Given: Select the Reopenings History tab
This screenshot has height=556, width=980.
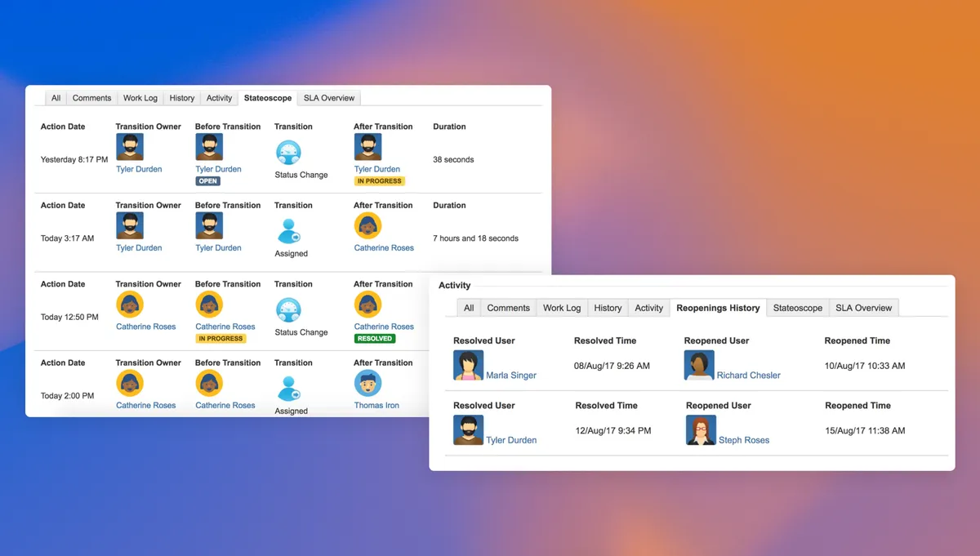Looking at the screenshot, I should click(x=719, y=308).
